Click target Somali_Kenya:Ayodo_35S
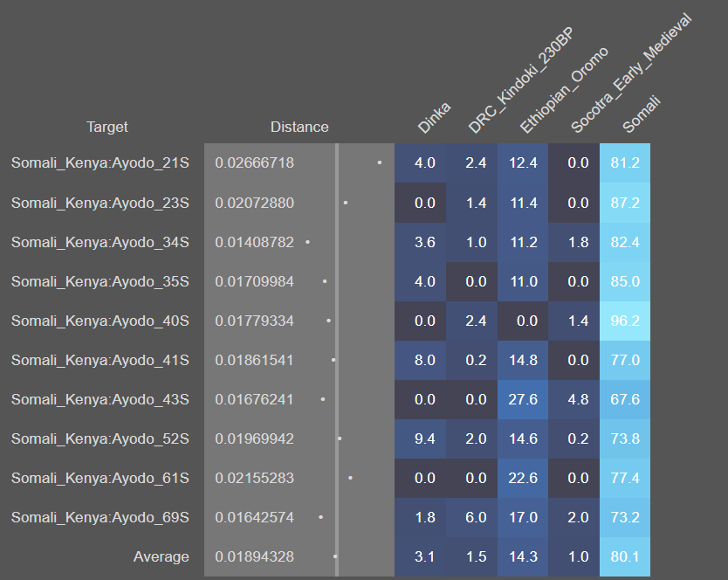Image resolution: width=728 pixels, height=580 pixels. [100, 281]
